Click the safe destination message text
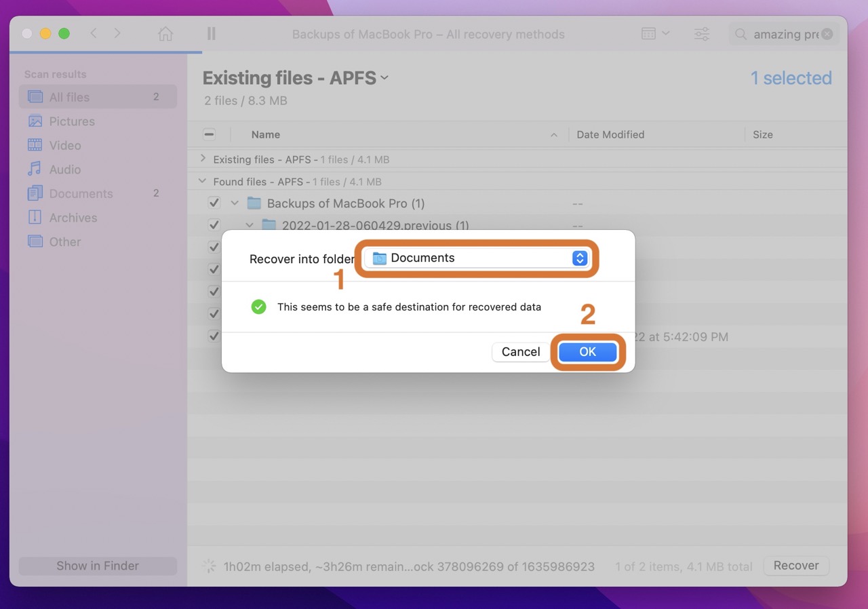The height and width of the screenshot is (609, 868). (409, 307)
